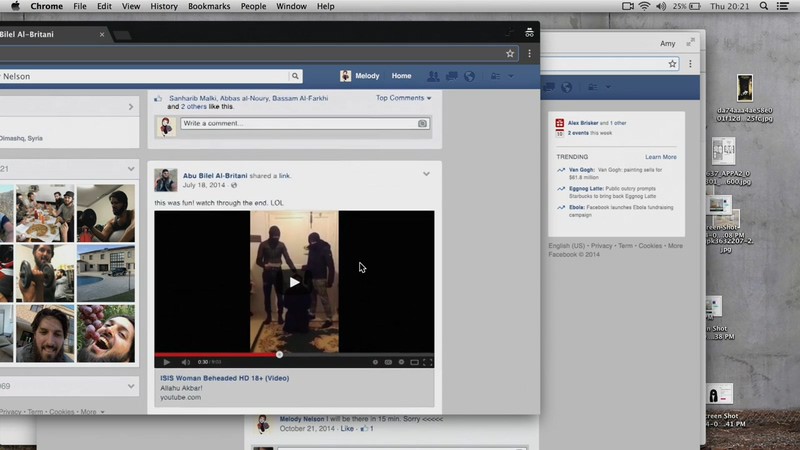Screen dimensions: 800x450
Task: Open Spotlight search in the menu bar
Action: tap(764, 6)
